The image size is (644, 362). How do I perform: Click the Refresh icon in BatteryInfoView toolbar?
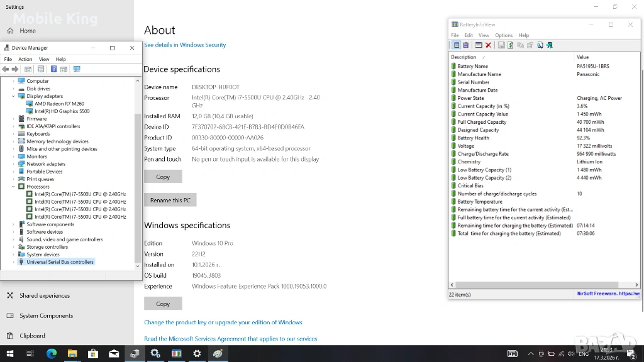pyautogui.click(x=510, y=45)
